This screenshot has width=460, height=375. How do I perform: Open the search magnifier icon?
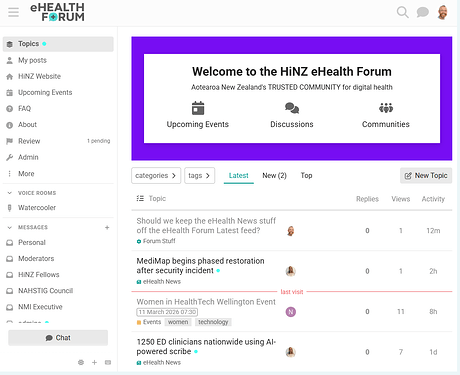click(403, 12)
